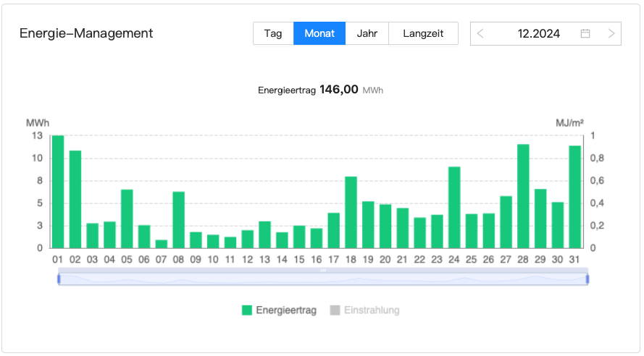Go to previous month using left arrow
Viewport: 644px width, 356px height.
point(481,34)
